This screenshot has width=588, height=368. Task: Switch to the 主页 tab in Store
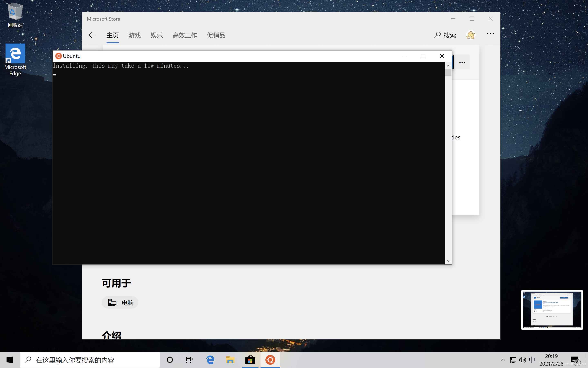112,36
